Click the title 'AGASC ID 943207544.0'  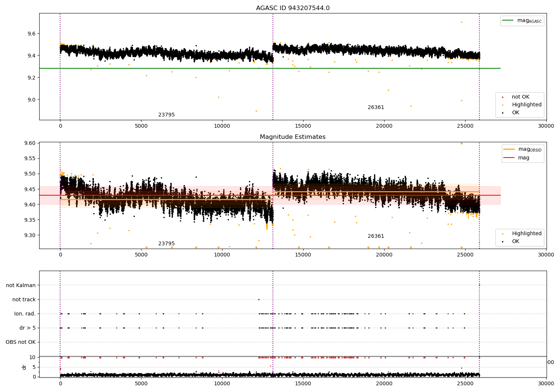(293, 8)
